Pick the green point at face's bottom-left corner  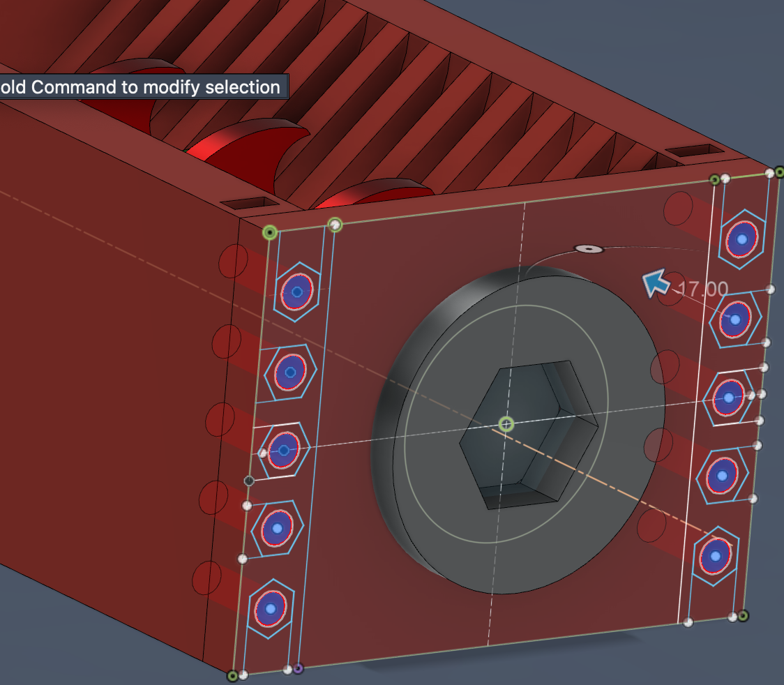232,675
